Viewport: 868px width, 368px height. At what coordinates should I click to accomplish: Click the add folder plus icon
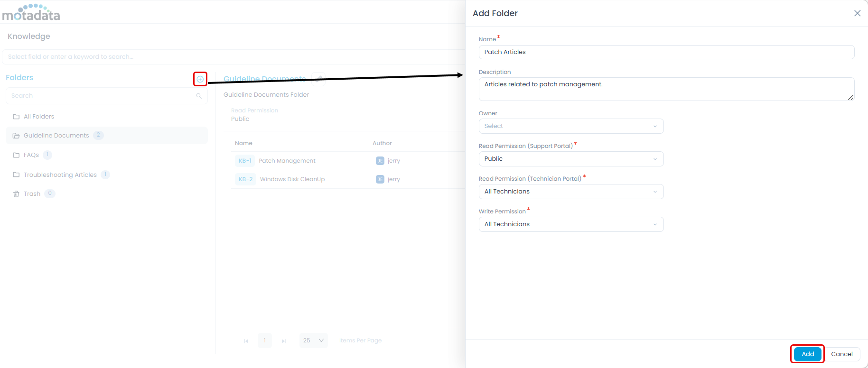pos(200,79)
